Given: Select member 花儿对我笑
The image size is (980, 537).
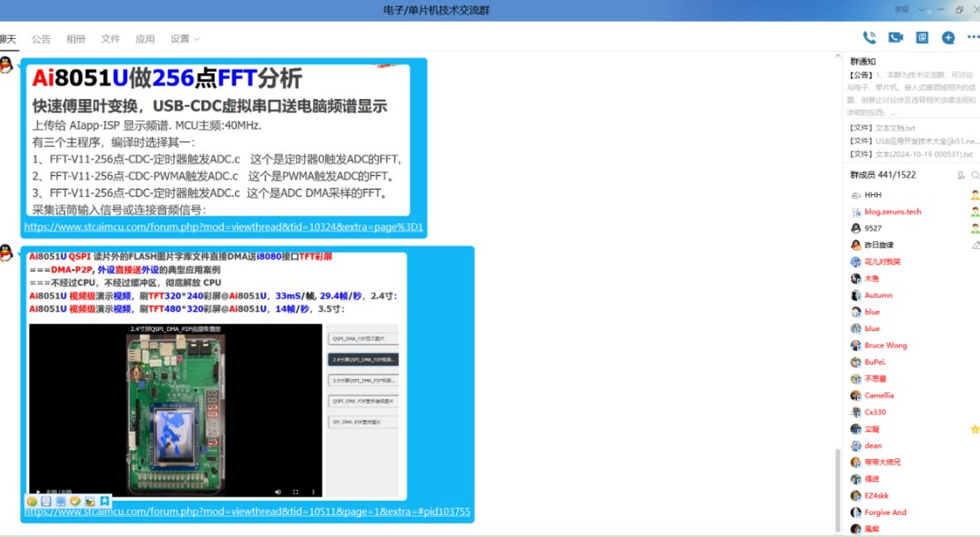Looking at the screenshot, I should [883, 261].
